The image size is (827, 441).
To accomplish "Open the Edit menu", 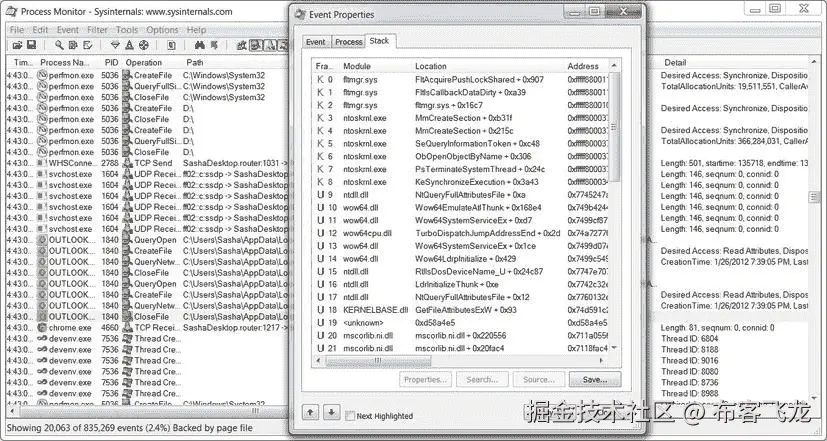I will 40,30.
